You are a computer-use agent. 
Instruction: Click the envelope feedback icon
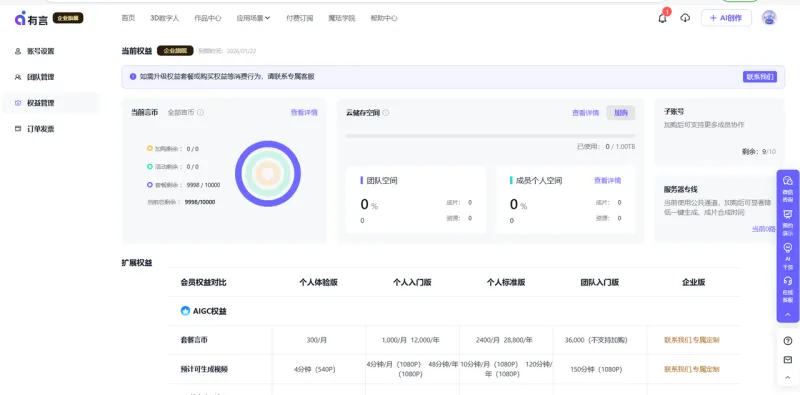[788, 360]
